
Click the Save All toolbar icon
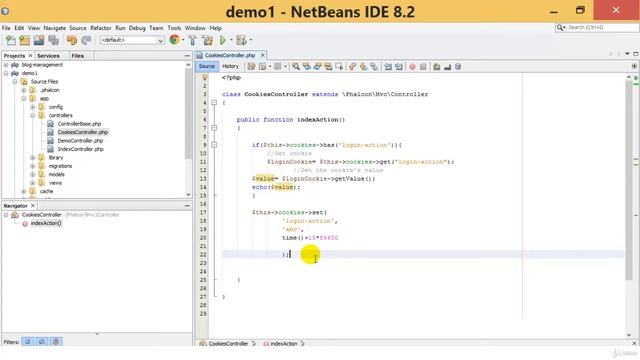coord(53,40)
